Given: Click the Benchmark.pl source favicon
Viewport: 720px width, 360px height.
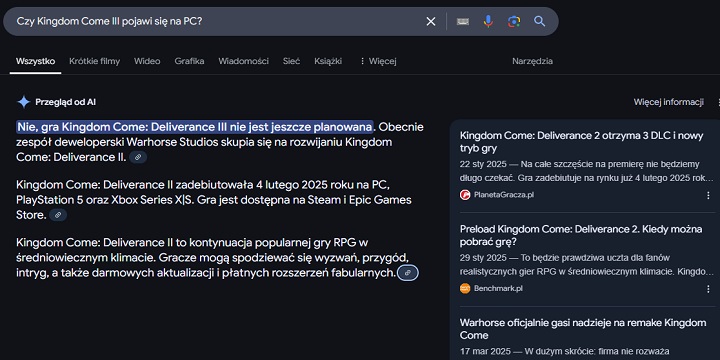Looking at the screenshot, I should click(x=465, y=288).
